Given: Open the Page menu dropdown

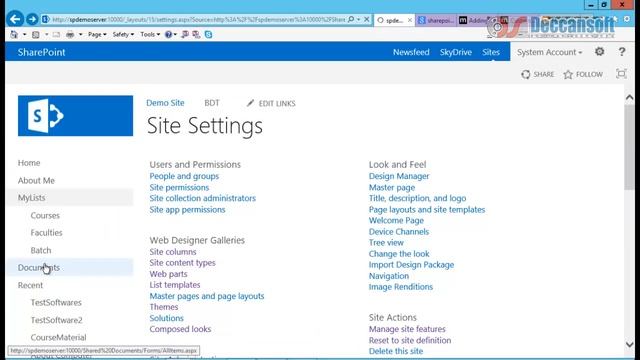Looking at the screenshot, I should (x=97, y=35).
